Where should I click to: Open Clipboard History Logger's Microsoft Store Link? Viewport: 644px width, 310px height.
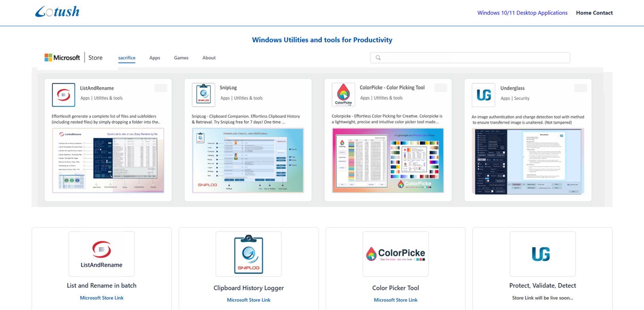(248, 300)
